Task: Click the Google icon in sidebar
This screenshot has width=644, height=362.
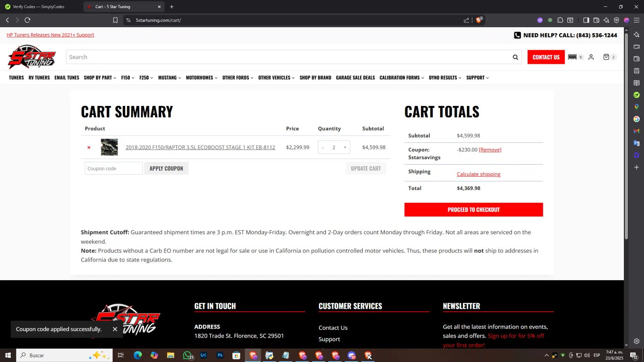Action: pyautogui.click(x=637, y=119)
